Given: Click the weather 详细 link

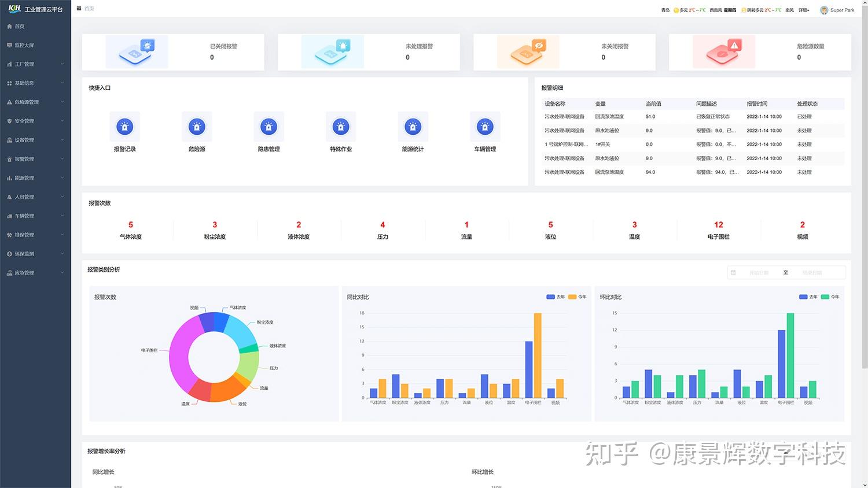Looking at the screenshot, I should (x=803, y=10).
